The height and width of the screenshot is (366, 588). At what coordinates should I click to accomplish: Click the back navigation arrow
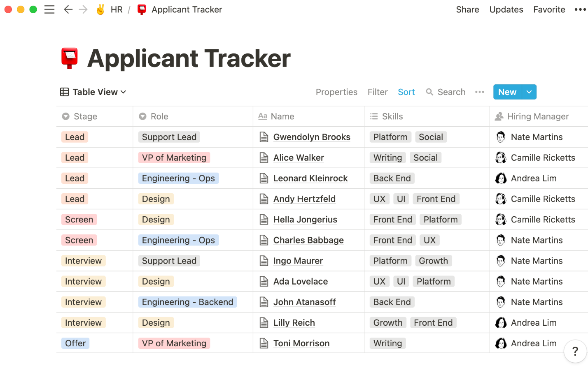(68, 9)
